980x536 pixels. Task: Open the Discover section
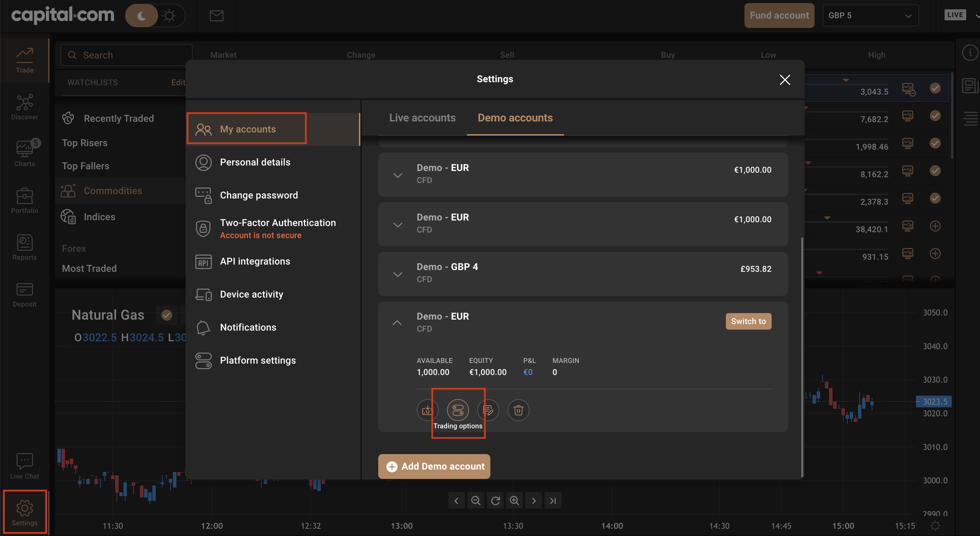coord(24,107)
